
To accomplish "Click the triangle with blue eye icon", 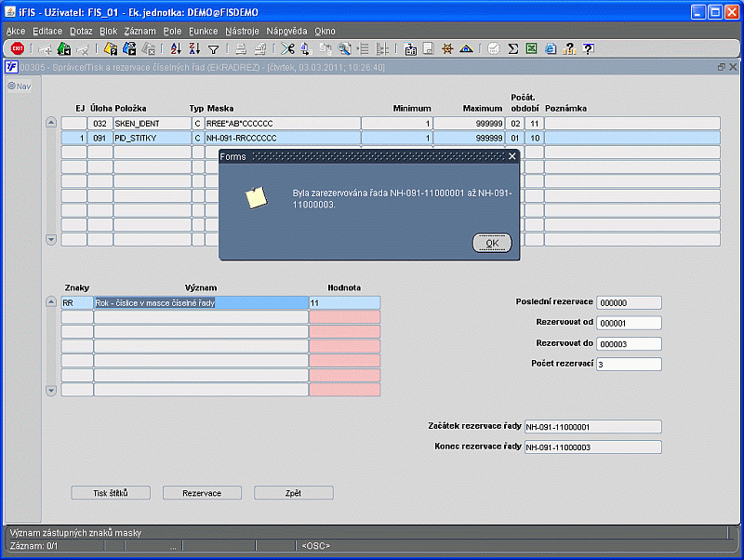I will [x=467, y=48].
